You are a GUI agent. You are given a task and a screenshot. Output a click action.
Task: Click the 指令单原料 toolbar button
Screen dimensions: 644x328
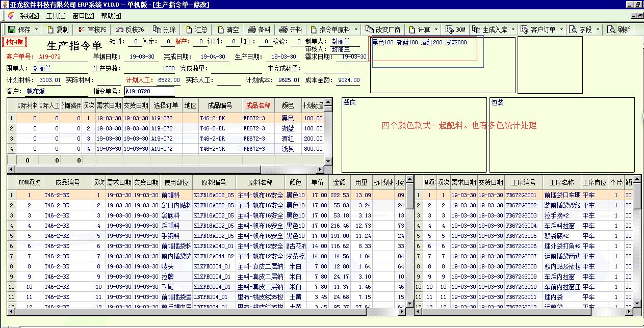tap(330, 30)
